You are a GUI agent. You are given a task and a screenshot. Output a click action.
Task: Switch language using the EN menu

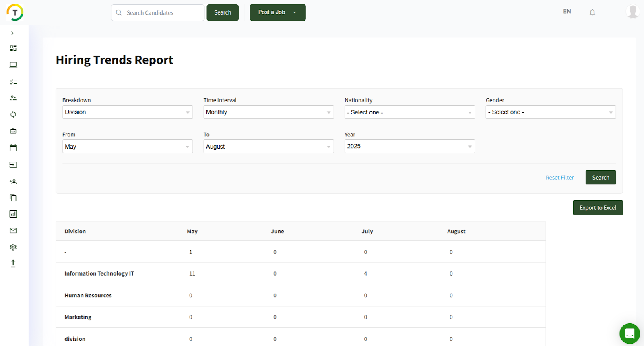pyautogui.click(x=567, y=11)
